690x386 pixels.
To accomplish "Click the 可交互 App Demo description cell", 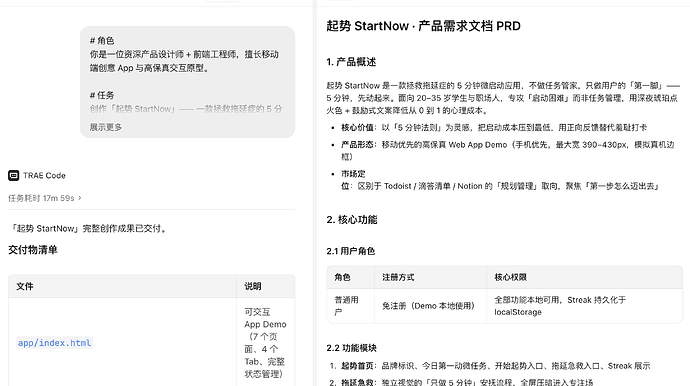I will click(x=265, y=343).
